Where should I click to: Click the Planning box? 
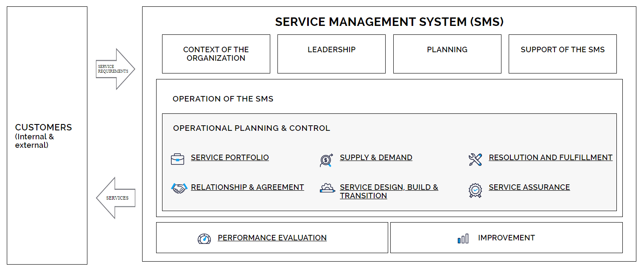(x=447, y=54)
